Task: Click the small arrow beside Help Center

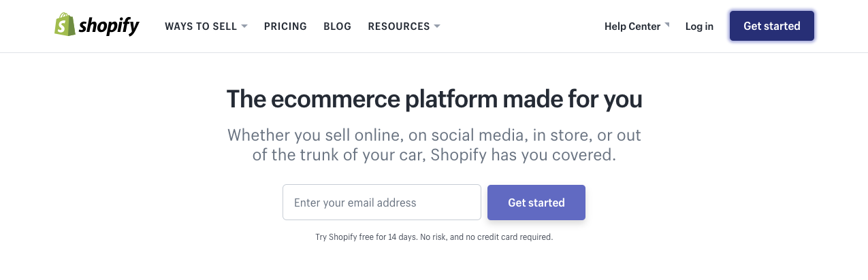Action: [x=667, y=24]
